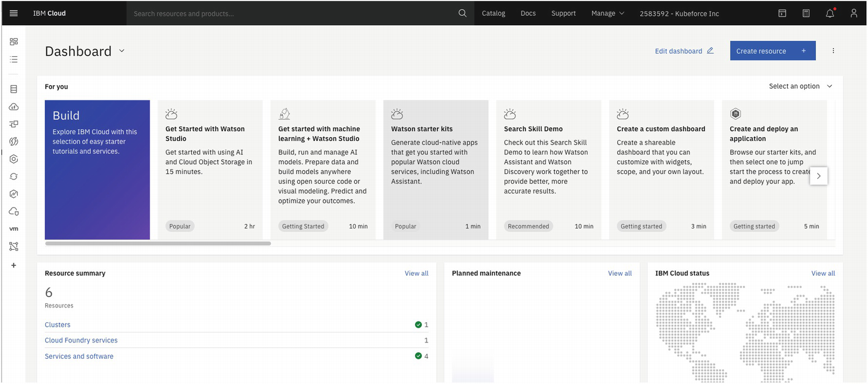Open the notifications bell

point(830,13)
